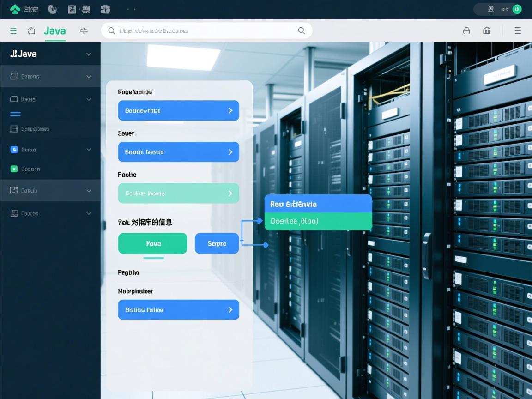Open the hamburger menu on the far left
This screenshot has width=532, height=399.
pyautogui.click(x=13, y=30)
